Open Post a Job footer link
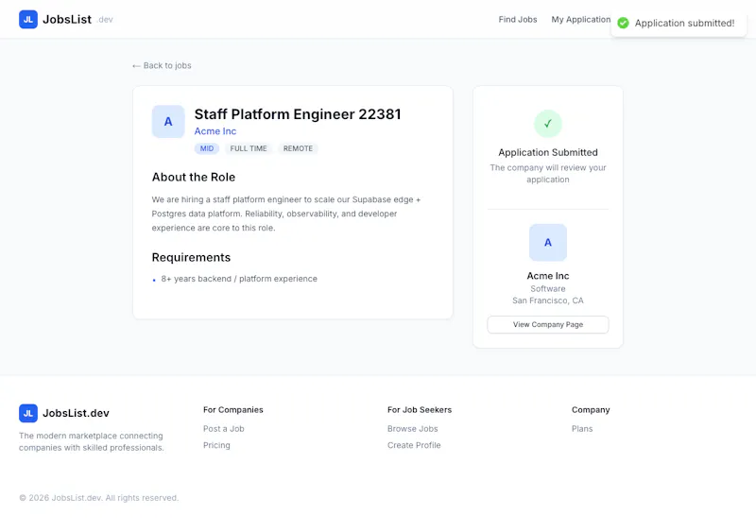The image size is (756, 532). 224,429
